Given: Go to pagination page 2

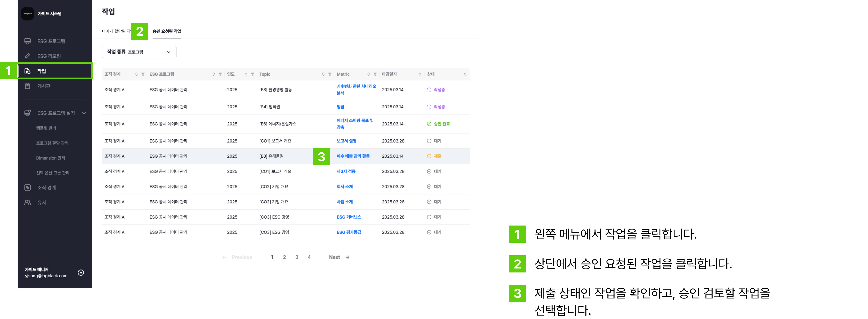Looking at the screenshot, I should (284, 257).
